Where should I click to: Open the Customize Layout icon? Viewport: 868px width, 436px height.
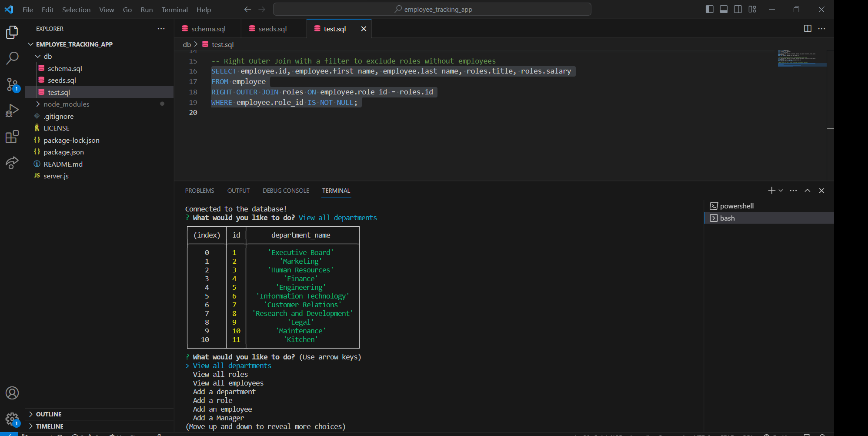point(752,9)
